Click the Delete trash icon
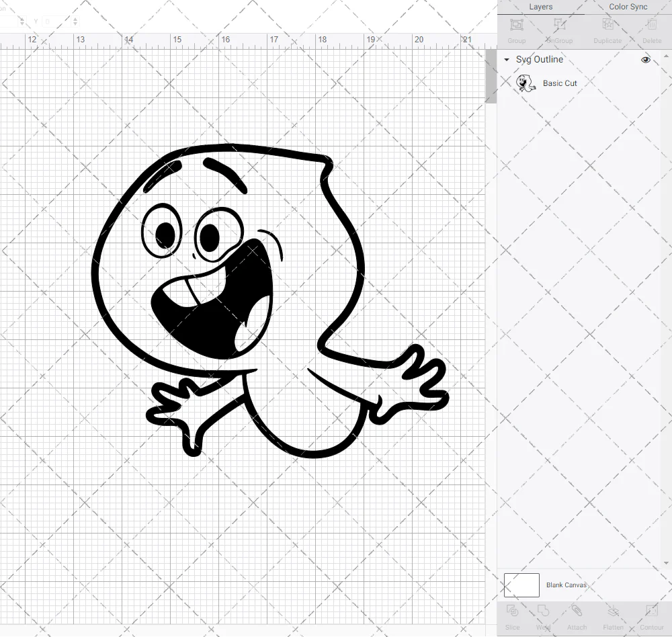 [x=651, y=28]
